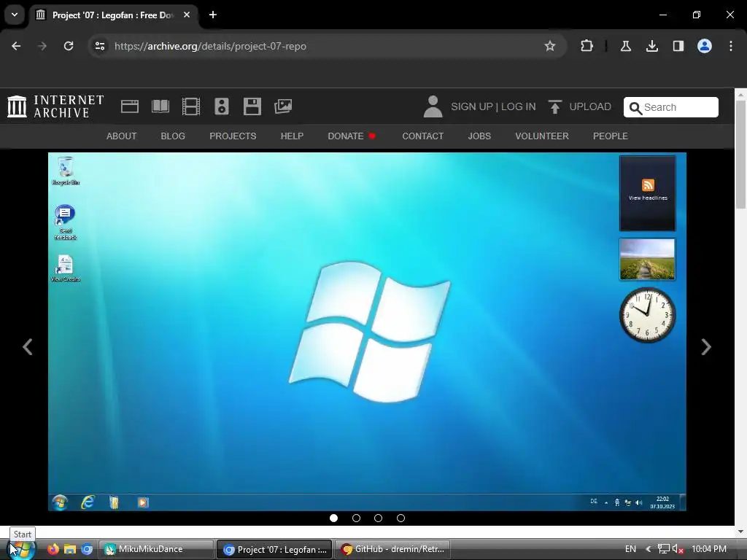
Task: Open the Texts book icon
Action: pos(160,106)
